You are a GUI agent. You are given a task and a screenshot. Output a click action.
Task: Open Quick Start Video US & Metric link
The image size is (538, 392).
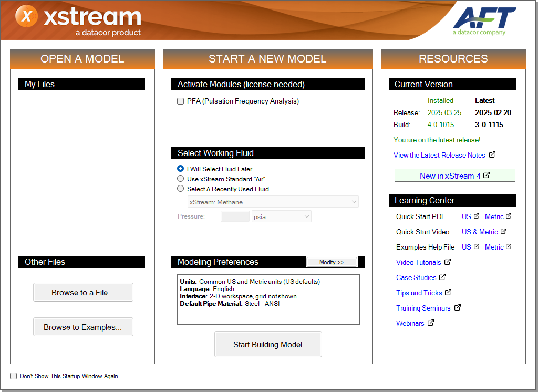coord(480,232)
